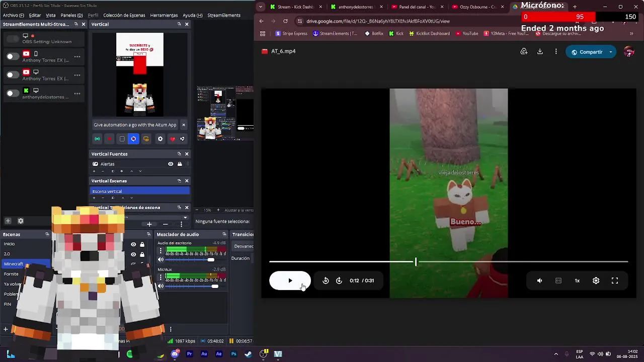The height and width of the screenshot is (362, 644).
Task: Open the StreamElements panel settings gear
Action: click(x=21, y=221)
